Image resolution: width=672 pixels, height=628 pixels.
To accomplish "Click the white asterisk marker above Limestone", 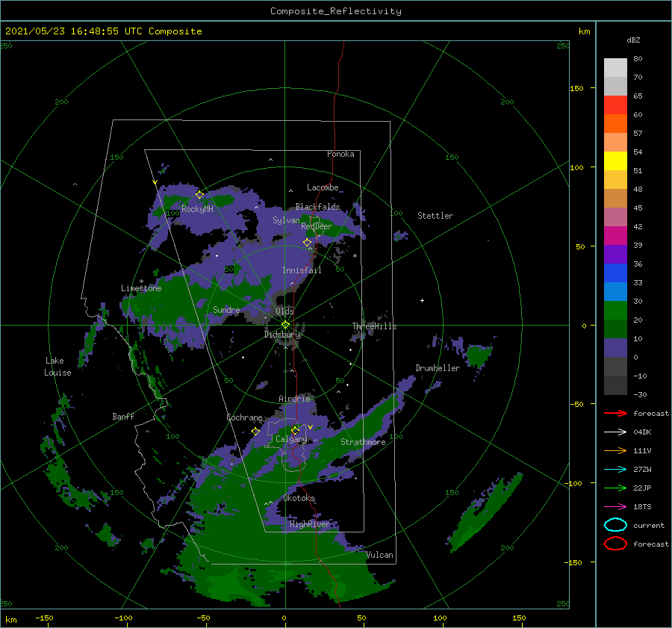I will (x=141, y=282).
